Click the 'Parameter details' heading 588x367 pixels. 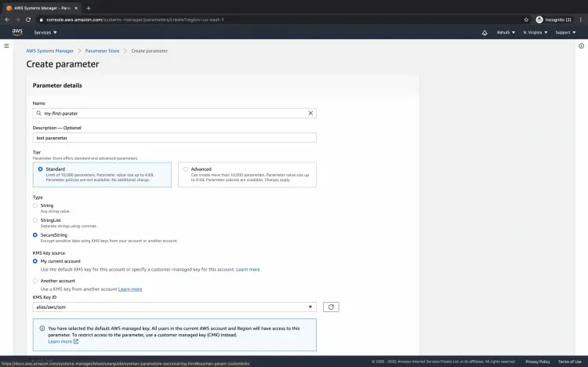coord(57,85)
